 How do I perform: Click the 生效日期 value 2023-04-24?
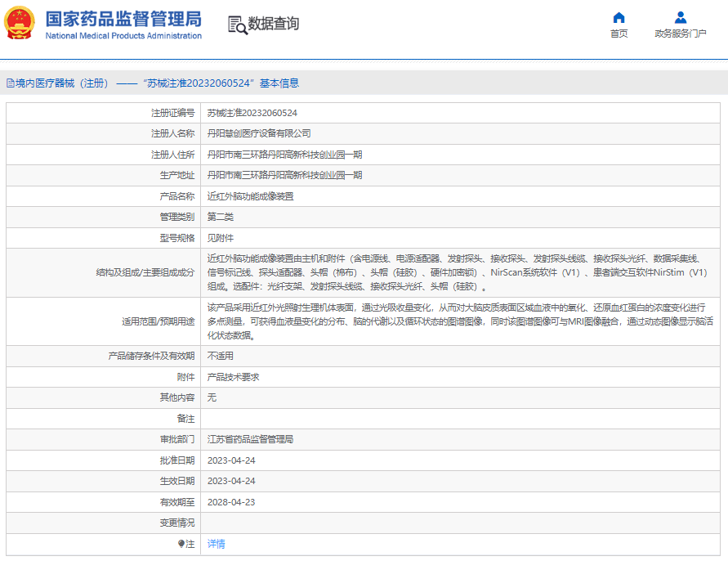231,481
